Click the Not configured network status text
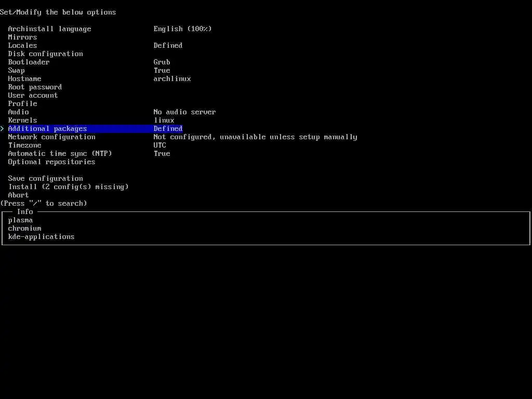The width and height of the screenshot is (532, 399). tap(255, 137)
